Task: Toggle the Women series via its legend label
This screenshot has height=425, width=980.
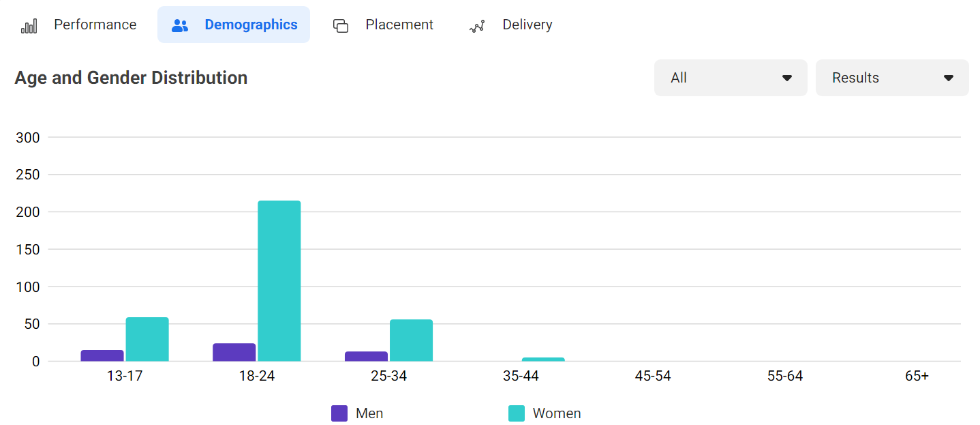Action: (556, 413)
